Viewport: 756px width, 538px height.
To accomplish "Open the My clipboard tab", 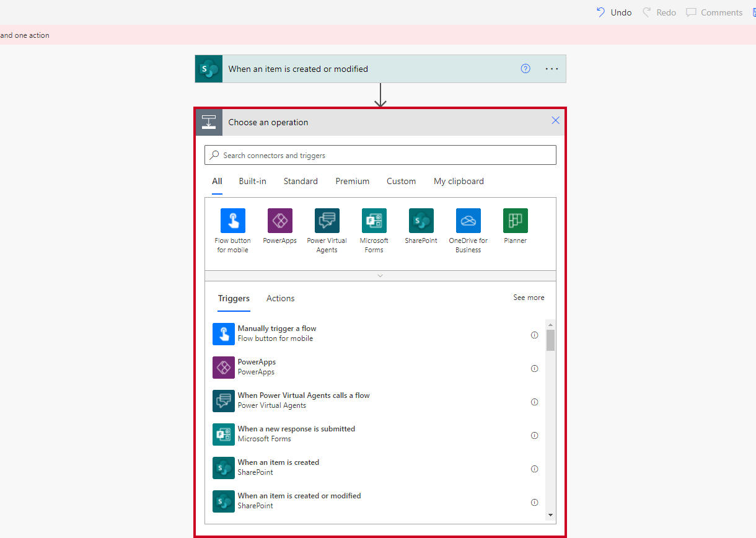I will tap(459, 181).
